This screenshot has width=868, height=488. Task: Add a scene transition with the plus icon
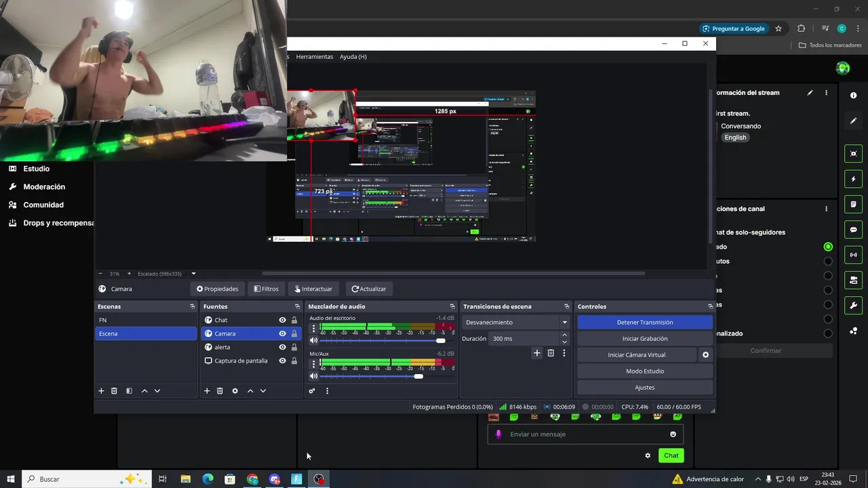coord(537,353)
